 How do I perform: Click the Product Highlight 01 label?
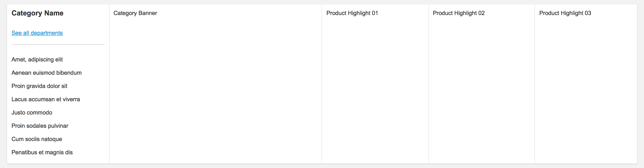pyautogui.click(x=352, y=13)
